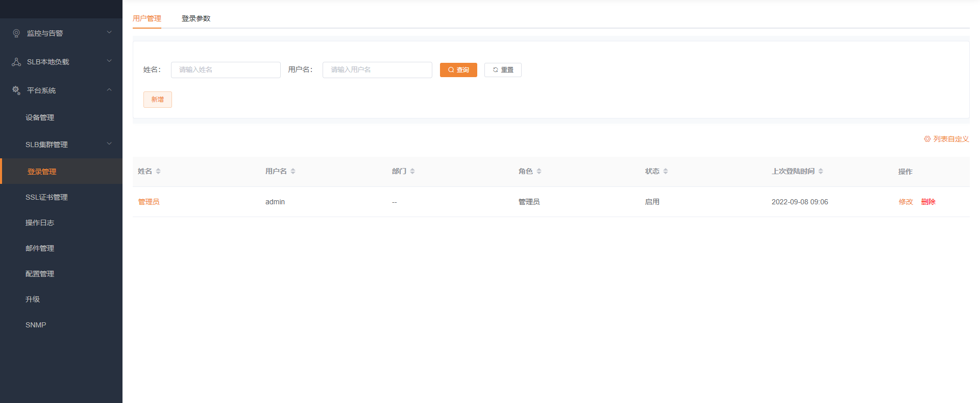This screenshot has width=980, height=403.
Task: Click the orange 查询 search button
Action: [458, 70]
